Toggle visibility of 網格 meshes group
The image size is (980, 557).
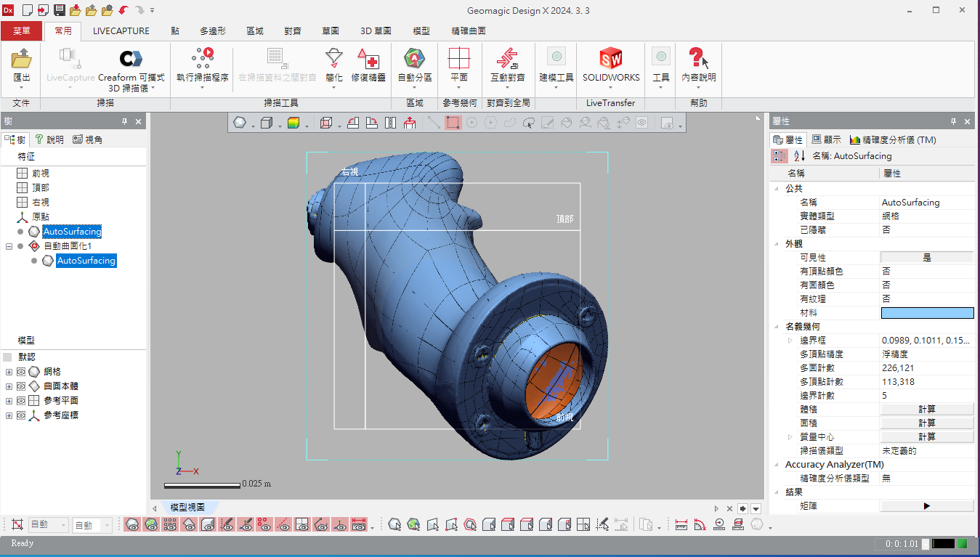pyautogui.click(x=21, y=372)
